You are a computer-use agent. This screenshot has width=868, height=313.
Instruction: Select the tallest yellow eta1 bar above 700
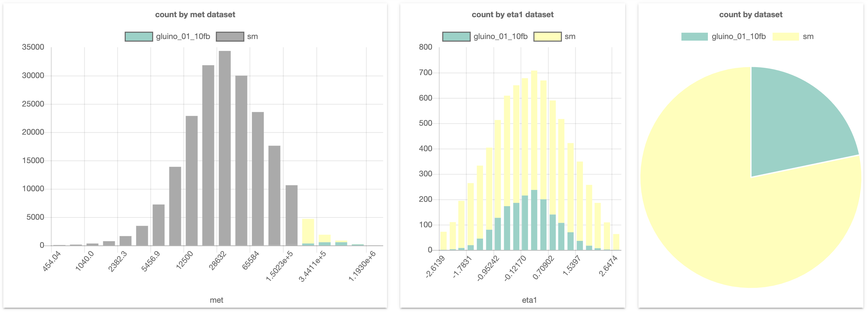(534, 130)
